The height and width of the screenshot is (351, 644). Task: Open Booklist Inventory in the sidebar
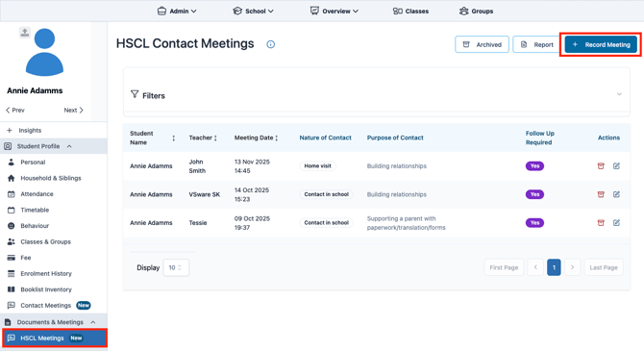(46, 289)
